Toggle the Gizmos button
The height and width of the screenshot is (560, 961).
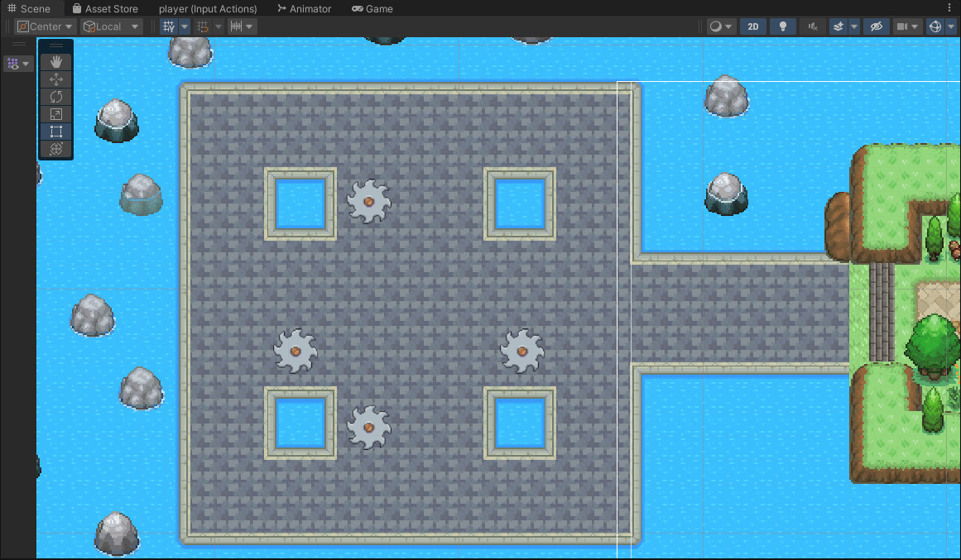click(935, 26)
